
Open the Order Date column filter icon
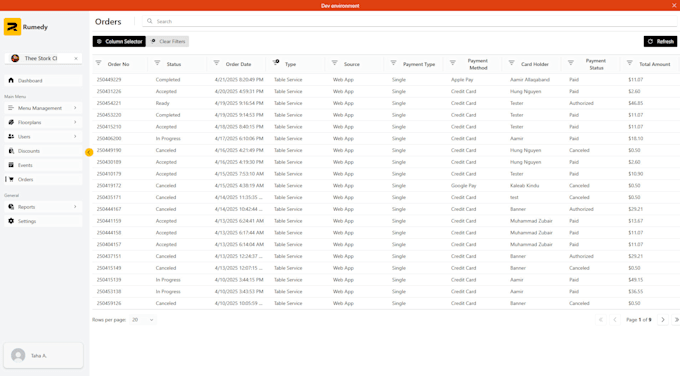pyautogui.click(x=216, y=63)
